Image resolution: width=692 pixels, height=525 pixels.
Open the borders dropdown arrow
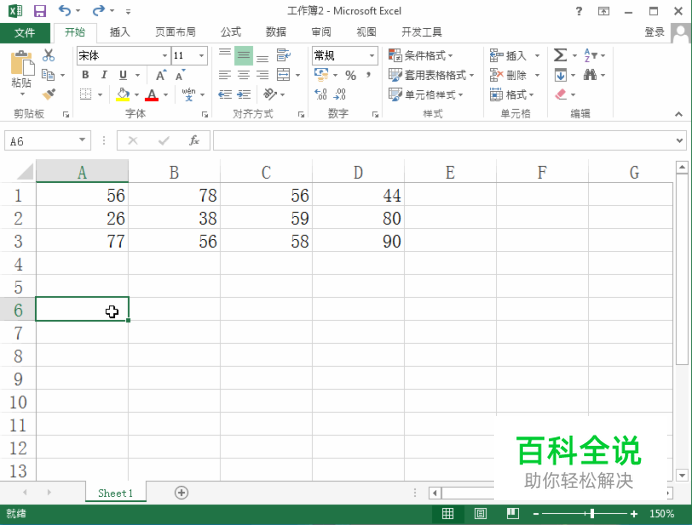(100, 94)
